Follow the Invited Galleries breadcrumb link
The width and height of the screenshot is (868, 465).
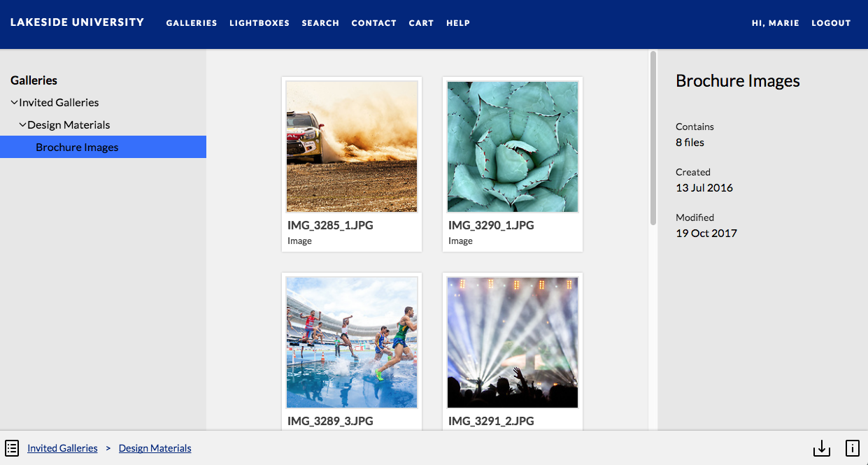(62, 448)
